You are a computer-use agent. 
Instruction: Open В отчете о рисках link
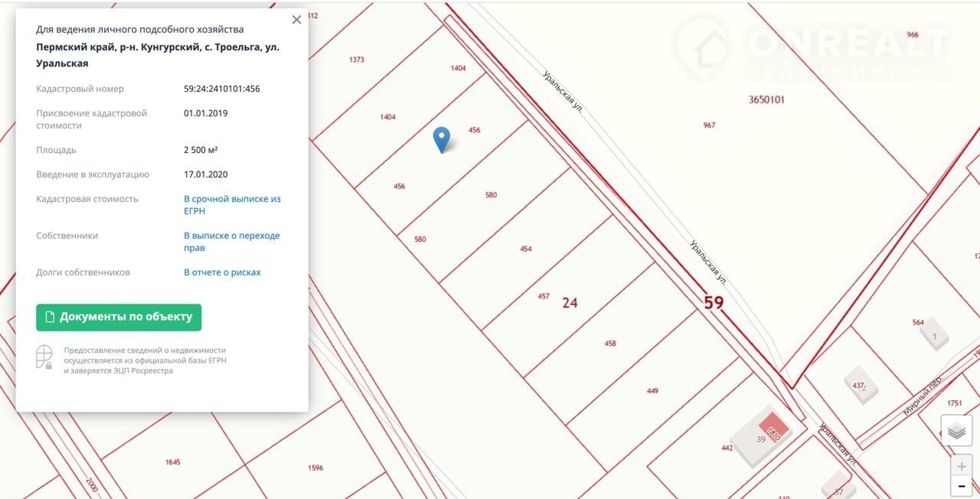point(222,272)
